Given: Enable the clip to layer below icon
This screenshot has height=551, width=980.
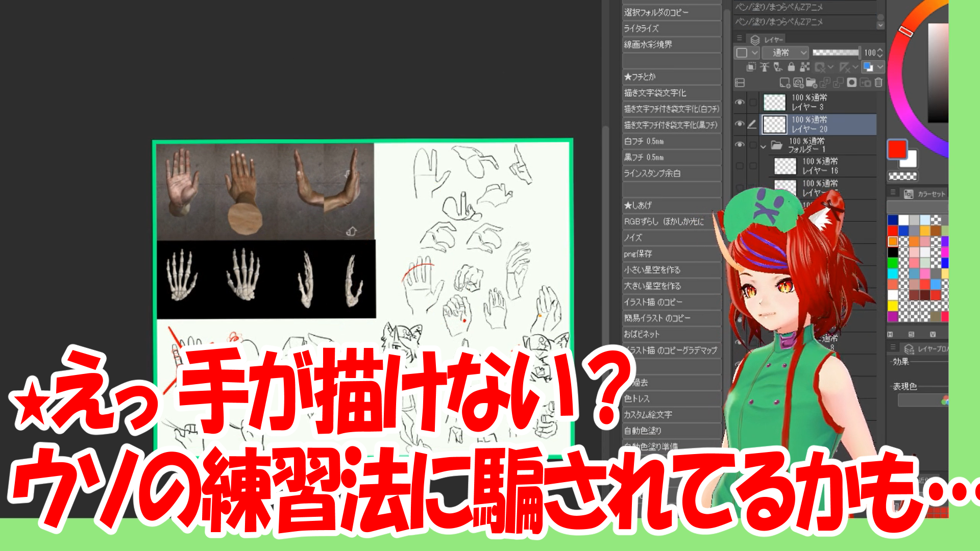Looking at the screenshot, I should pyautogui.click(x=751, y=67).
